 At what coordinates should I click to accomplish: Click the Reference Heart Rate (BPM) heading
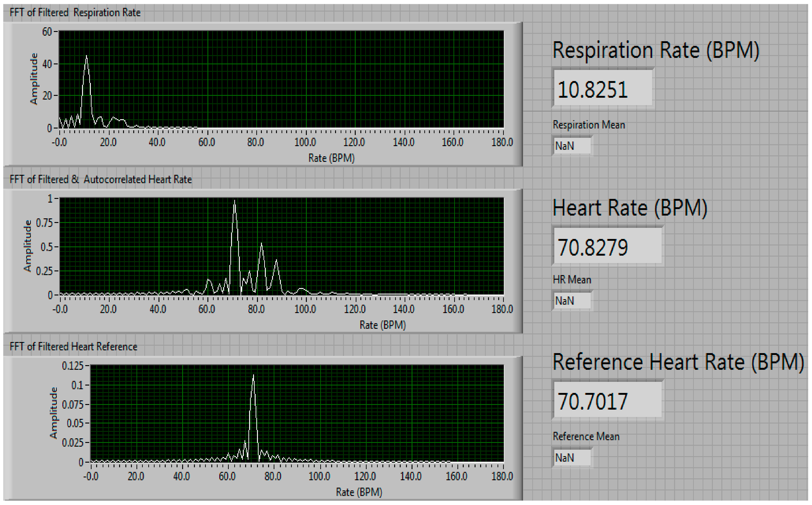pos(678,362)
